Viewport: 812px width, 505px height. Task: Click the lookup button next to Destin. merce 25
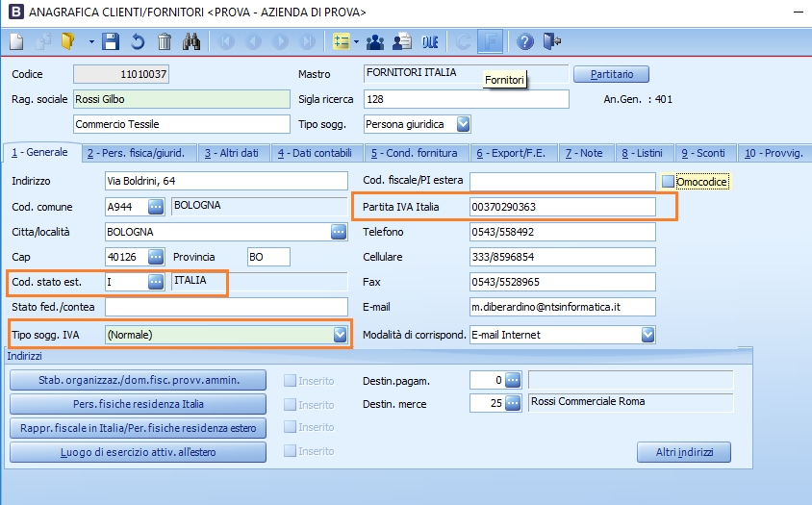(x=513, y=402)
